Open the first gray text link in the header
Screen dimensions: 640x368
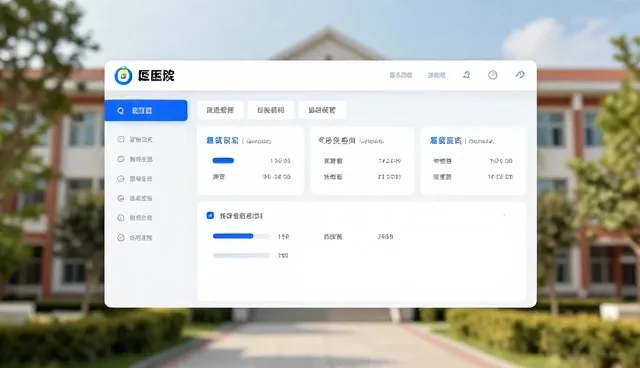[401, 75]
